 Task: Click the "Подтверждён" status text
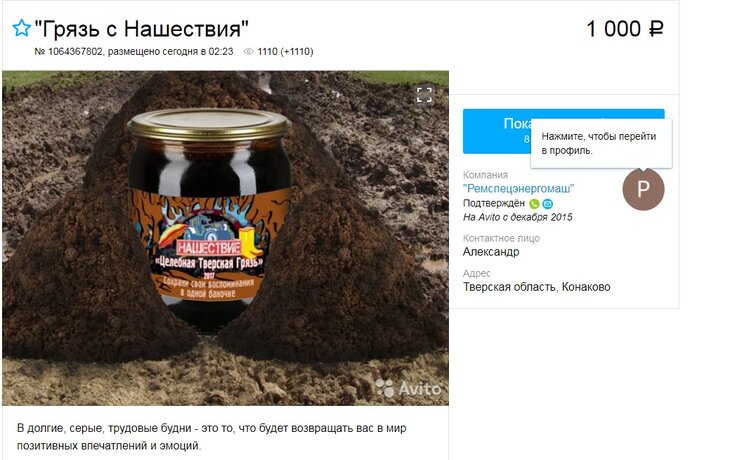tap(493, 203)
